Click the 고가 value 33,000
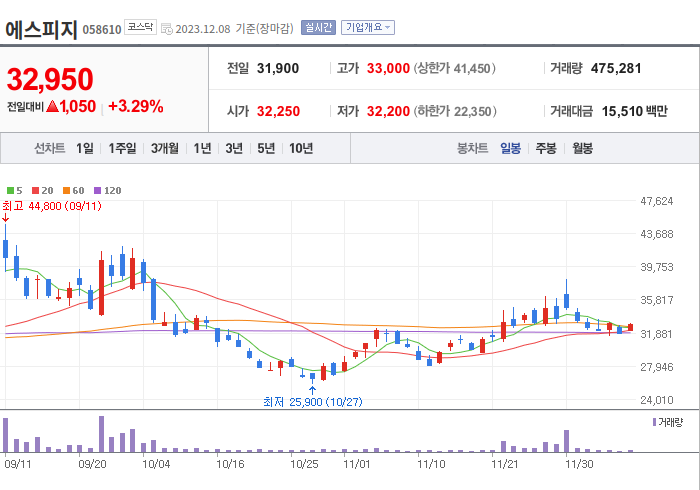700x490 pixels. click(388, 68)
